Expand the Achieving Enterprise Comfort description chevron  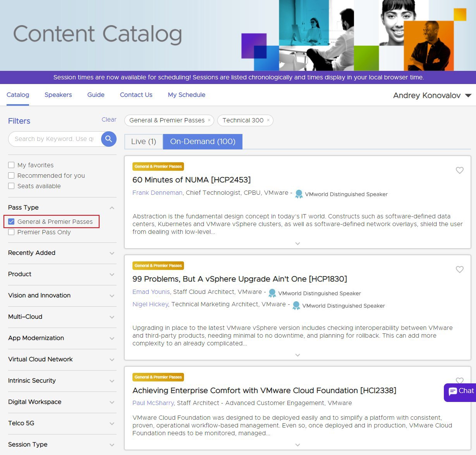297,445
